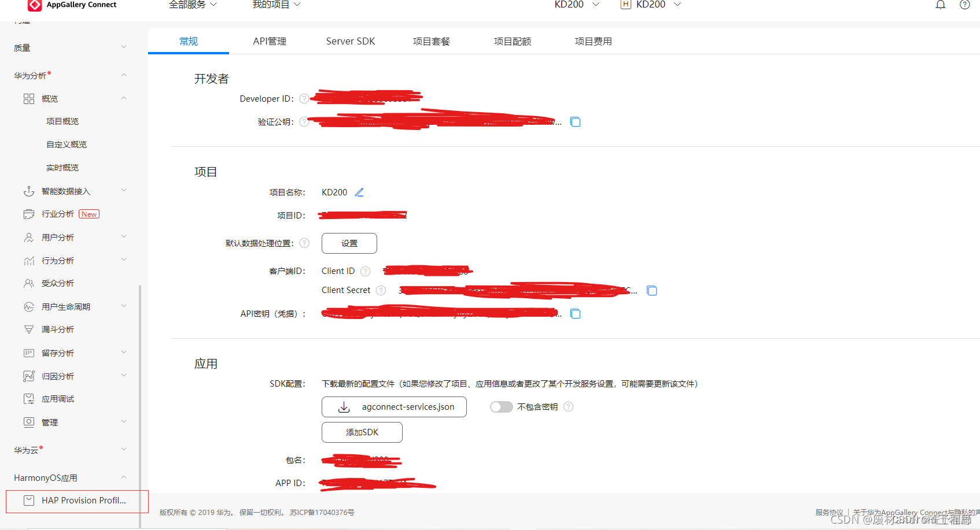Click the 智能数据接入 anchor icon

pos(29,191)
